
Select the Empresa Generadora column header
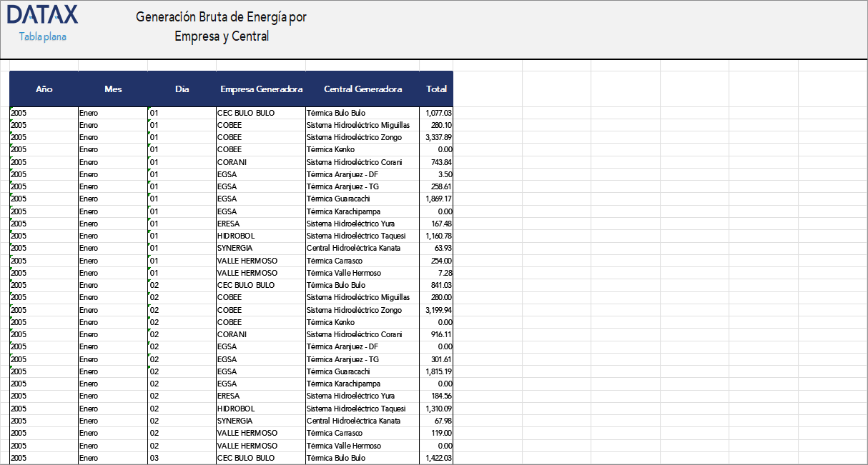261,89
